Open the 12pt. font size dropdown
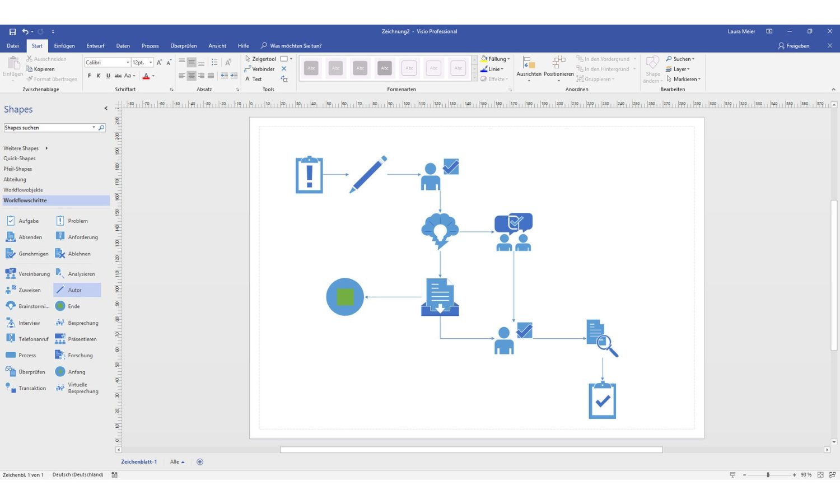Image resolution: width=840 pixels, height=504 pixels. point(151,62)
